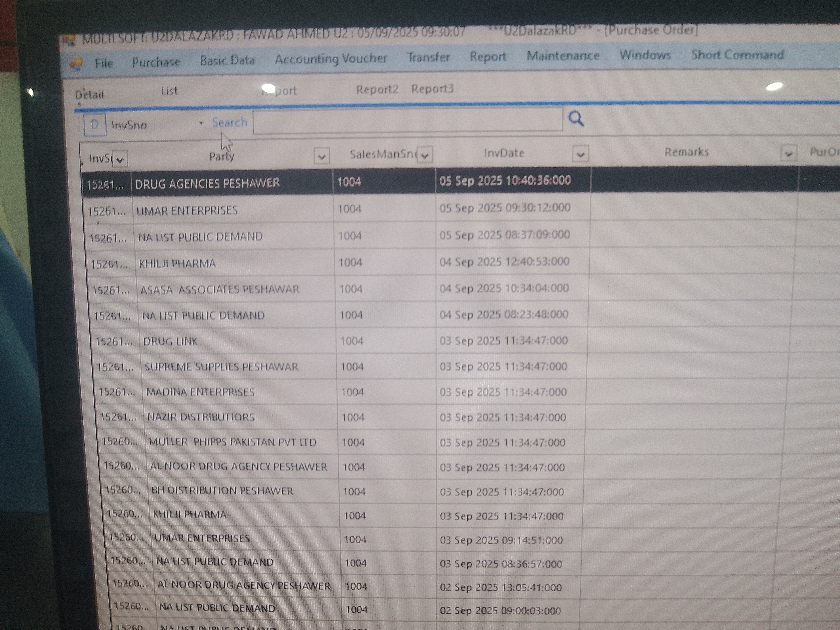
Task: Open the SalesManSno column filter dropdown
Action: coord(425,155)
